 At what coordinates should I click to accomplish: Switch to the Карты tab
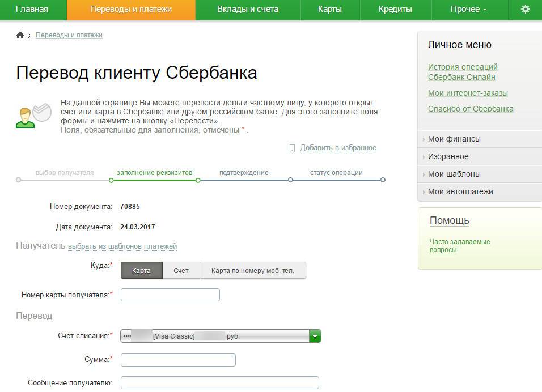330,9
